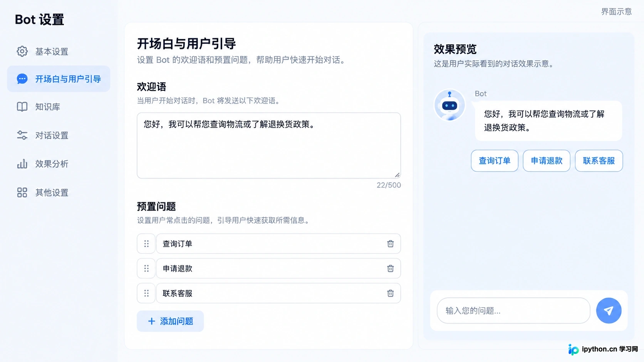The height and width of the screenshot is (362, 644).
Task: Click inside the 欢迎语 text area
Action: (269, 145)
